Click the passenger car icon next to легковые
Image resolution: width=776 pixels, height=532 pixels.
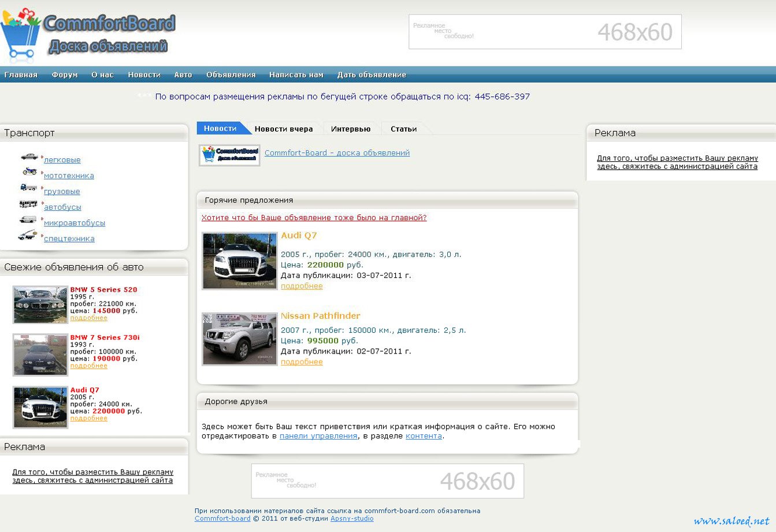tap(29, 157)
